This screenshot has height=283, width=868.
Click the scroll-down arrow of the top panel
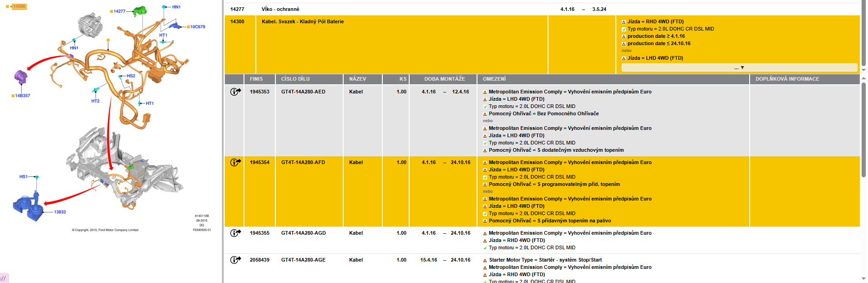coord(863,70)
